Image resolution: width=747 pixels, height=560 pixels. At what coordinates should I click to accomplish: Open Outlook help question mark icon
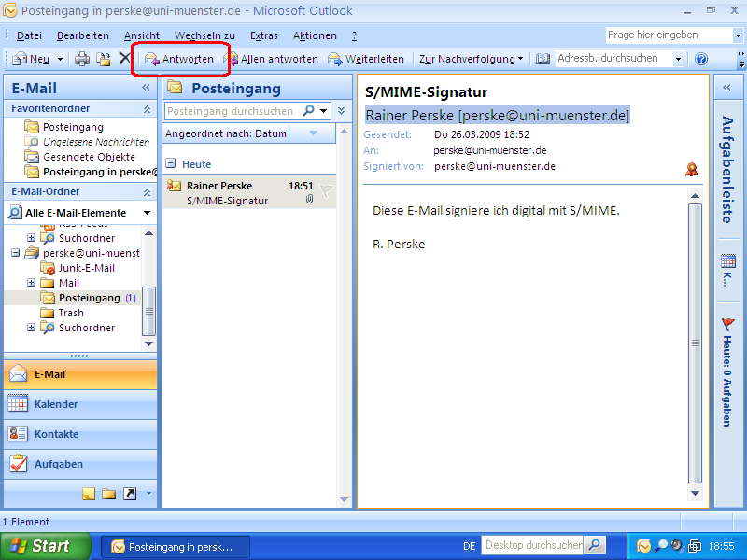701,59
